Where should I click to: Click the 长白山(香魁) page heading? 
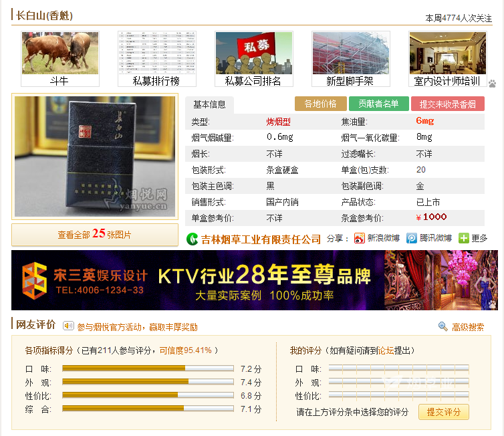(x=44, y=15)
